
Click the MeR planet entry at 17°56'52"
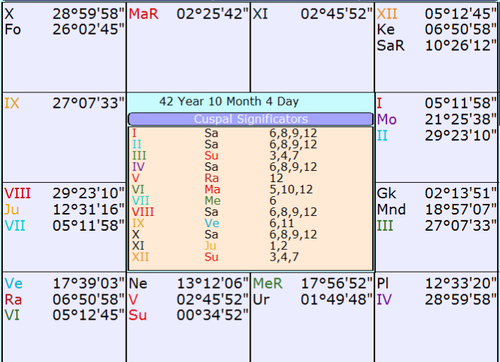coord(313,283)
